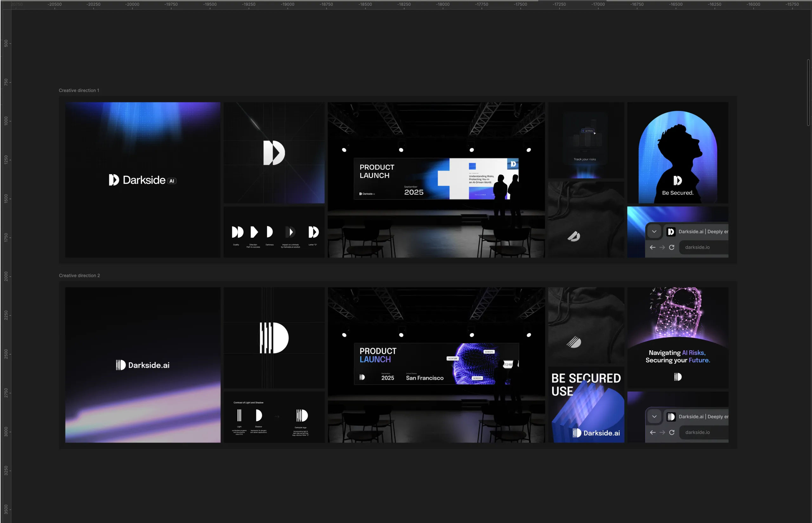Click forward arrow in Creative direction 1 browser mockup
The width and height of the screenshot is (812, 523).
pos(662,247)
